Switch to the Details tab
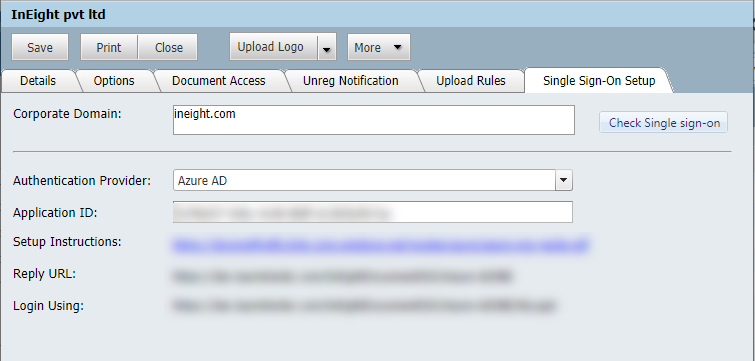The width and height of the screenshot is (755, 361). 38,81
